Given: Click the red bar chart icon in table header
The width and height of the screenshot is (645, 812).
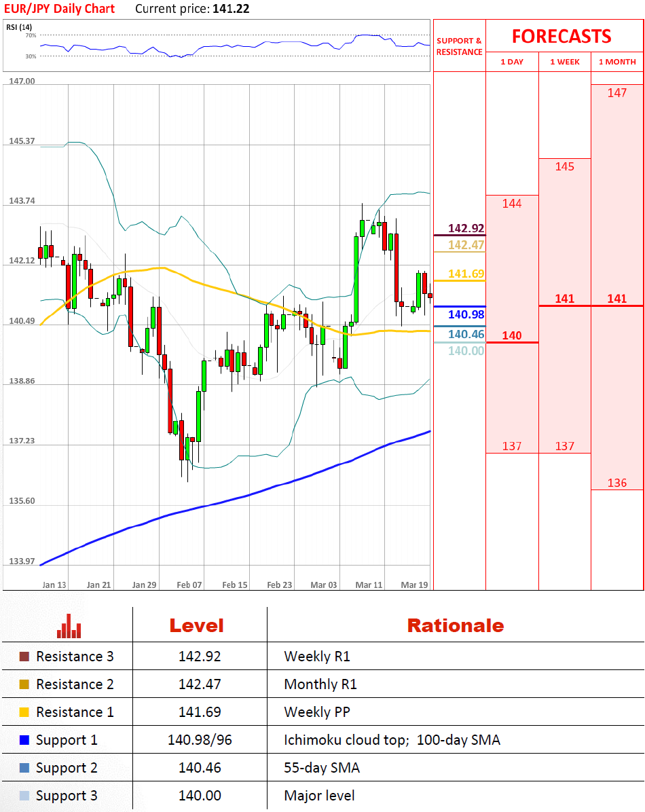Looking at the screenshot, I should (69, 626).
